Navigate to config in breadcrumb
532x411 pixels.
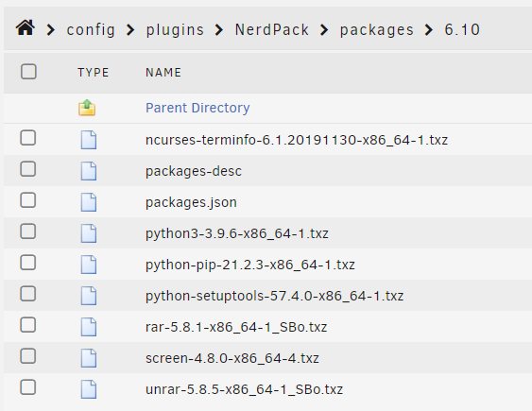91,30
